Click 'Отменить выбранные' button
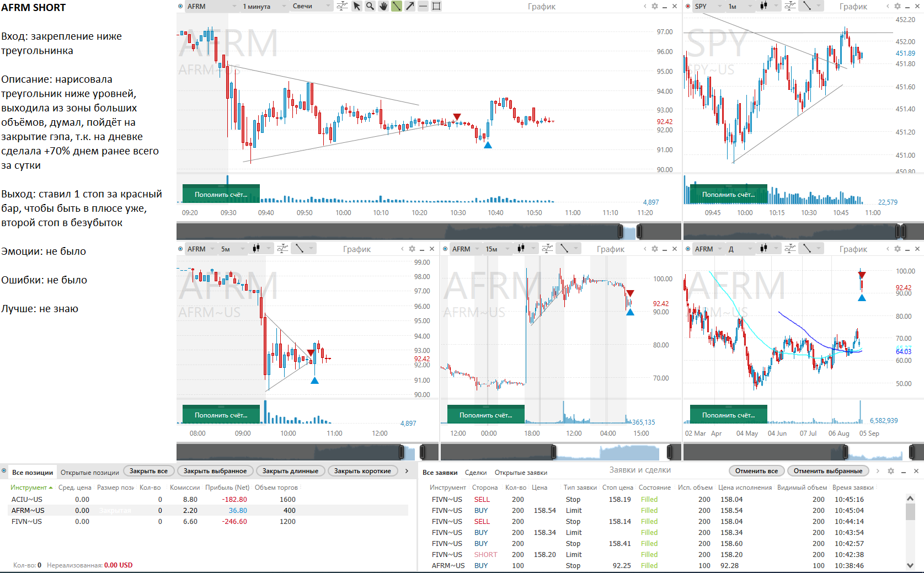Screen dimensions: 924x573 (828, 471)
